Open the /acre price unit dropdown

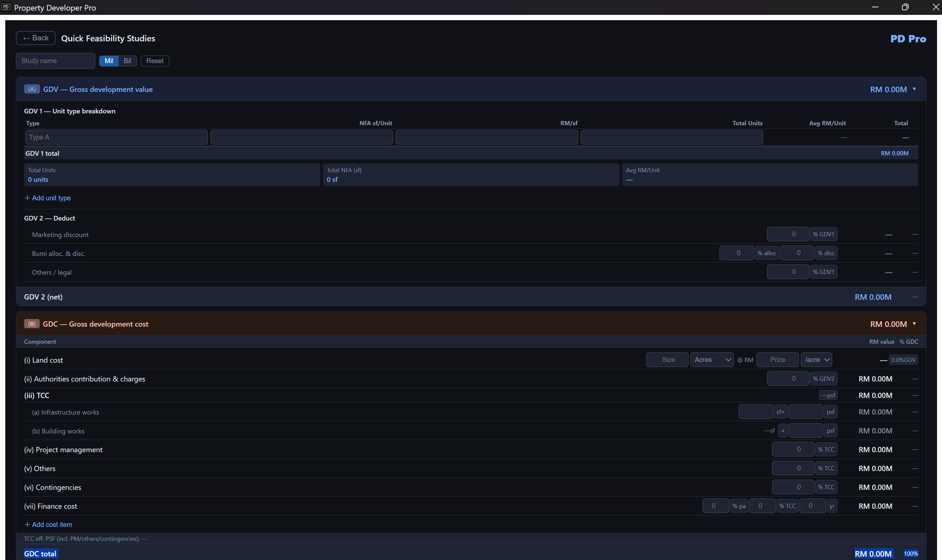click(817, 360)
